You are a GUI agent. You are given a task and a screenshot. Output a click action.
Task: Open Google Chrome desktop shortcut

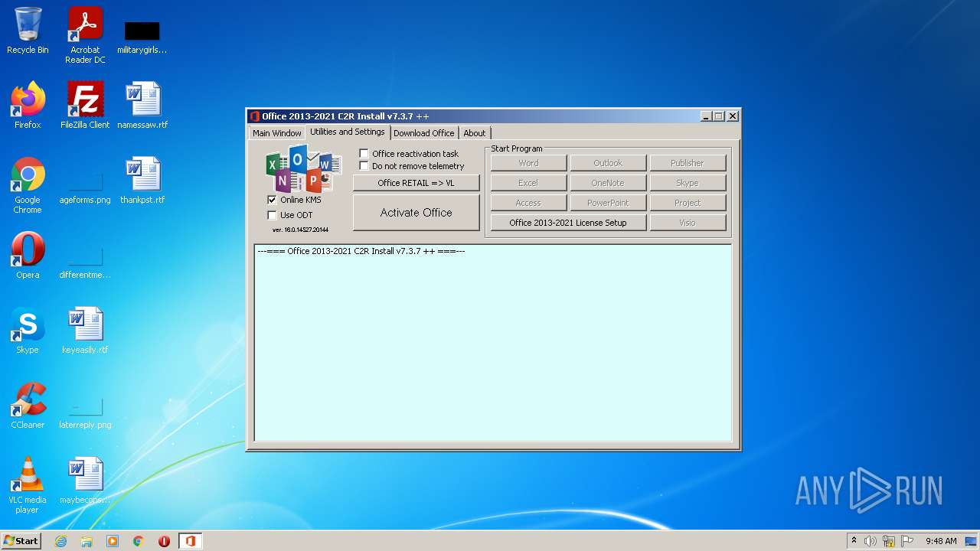pos(28,185)
